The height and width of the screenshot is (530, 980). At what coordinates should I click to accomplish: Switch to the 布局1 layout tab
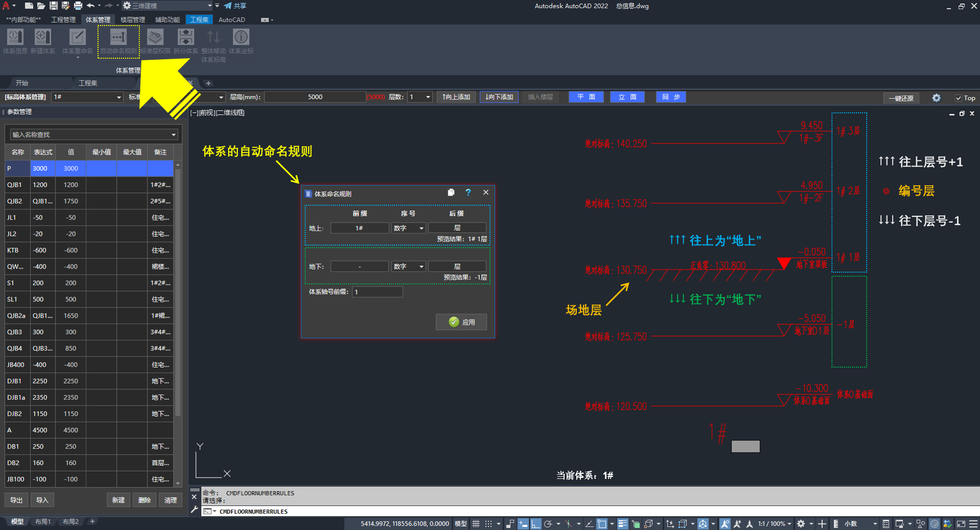[43, 522]
